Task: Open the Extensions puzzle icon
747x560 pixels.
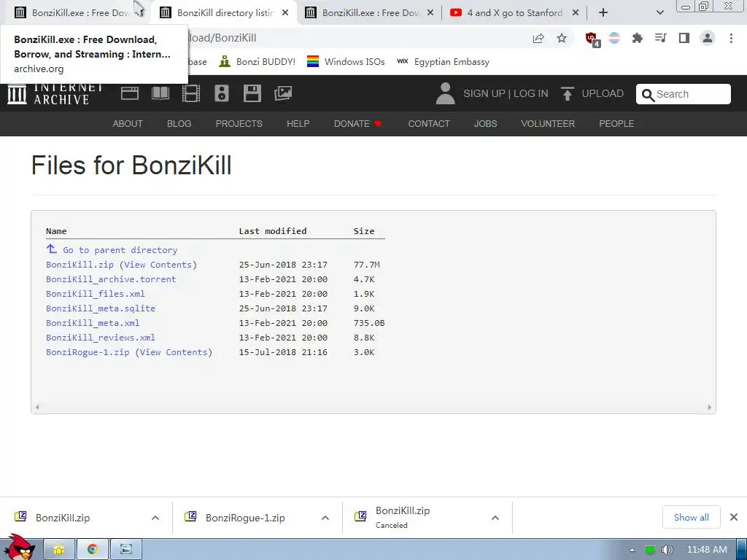Action: [x=637, y=38]
